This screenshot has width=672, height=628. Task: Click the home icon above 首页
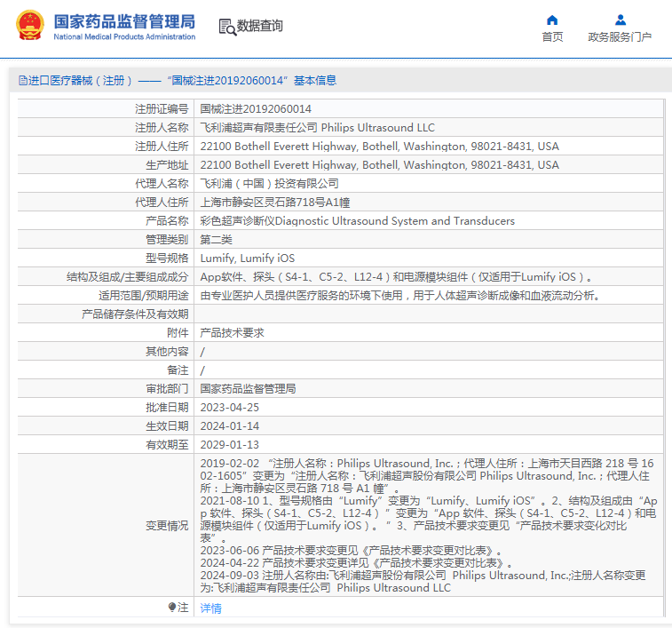pyautogui.click(x=552, y=20)
